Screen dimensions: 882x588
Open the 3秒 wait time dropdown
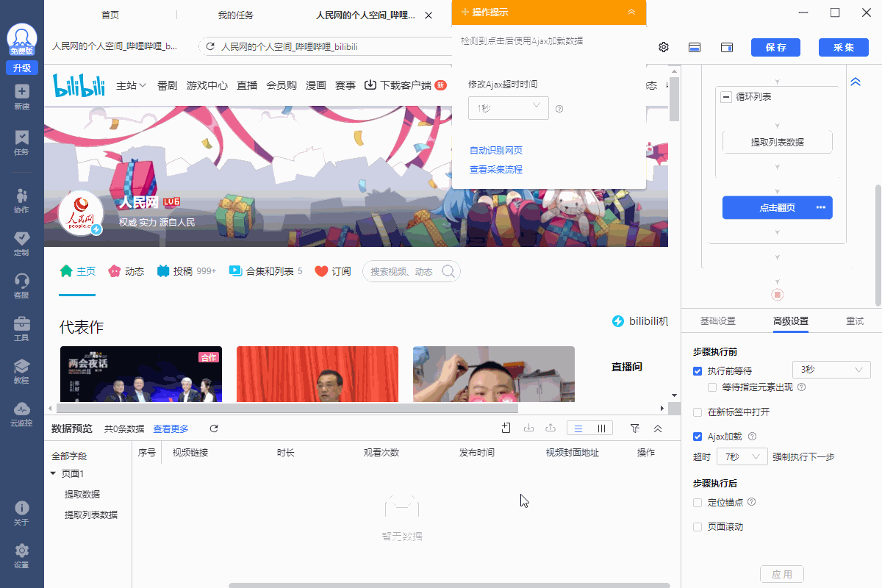coord(831,370)
